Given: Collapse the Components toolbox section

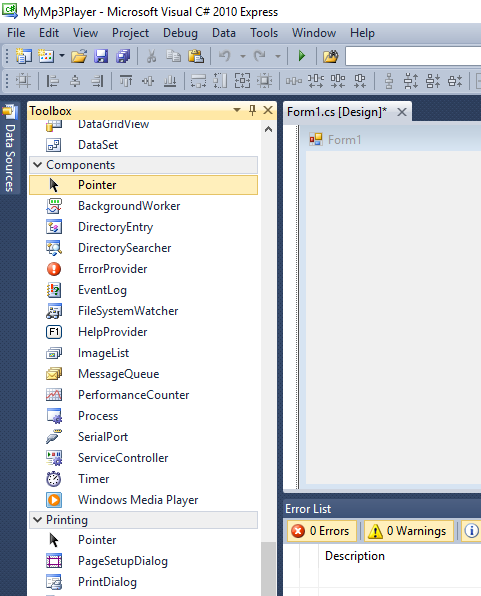Looking at the screenshot, I should 37,165.
